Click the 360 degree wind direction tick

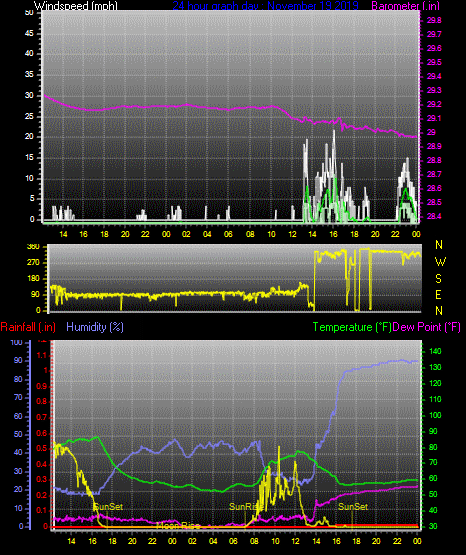33,247
